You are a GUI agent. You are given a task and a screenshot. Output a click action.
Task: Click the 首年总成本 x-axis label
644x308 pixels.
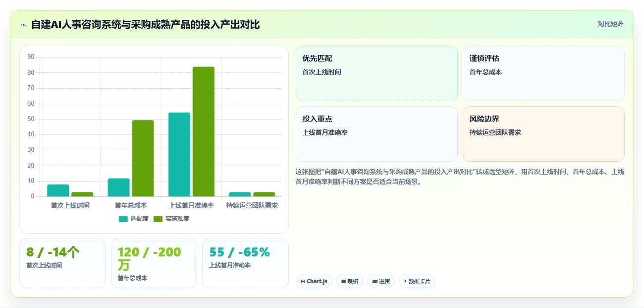pyautogui.click(x=131, y=205)
